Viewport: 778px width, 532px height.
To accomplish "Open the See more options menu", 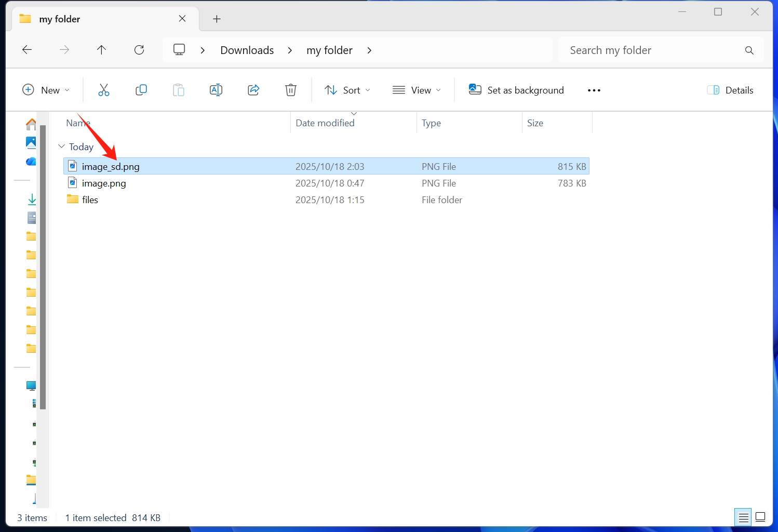I will click(594, 90).
